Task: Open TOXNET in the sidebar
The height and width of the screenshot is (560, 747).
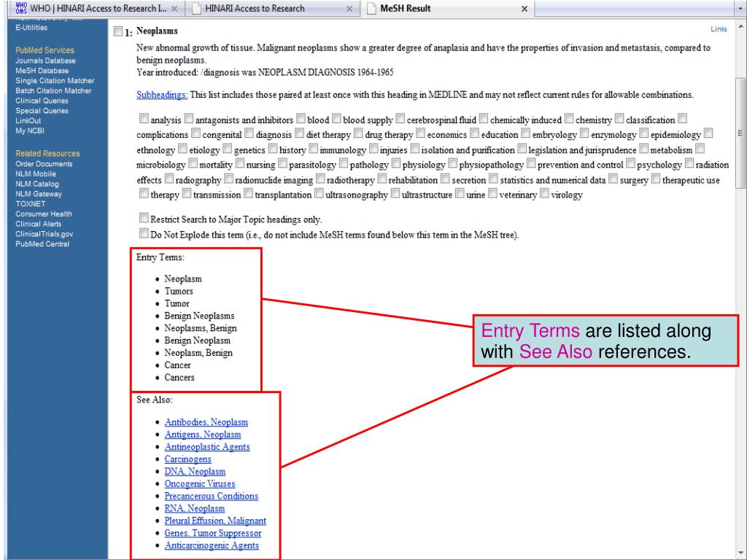Action: click(x=31, y=204)
